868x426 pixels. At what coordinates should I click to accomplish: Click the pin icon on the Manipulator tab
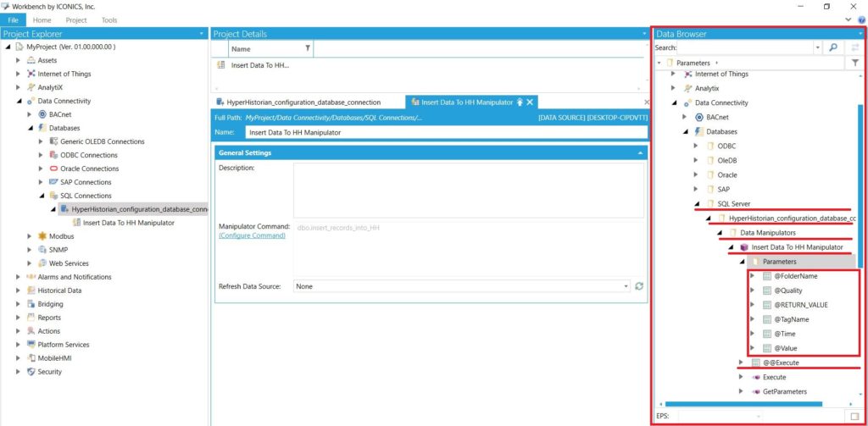520,102
